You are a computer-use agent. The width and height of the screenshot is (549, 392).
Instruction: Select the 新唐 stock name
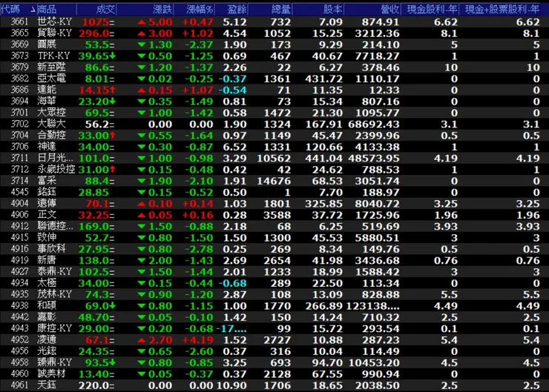coord(47,260)
